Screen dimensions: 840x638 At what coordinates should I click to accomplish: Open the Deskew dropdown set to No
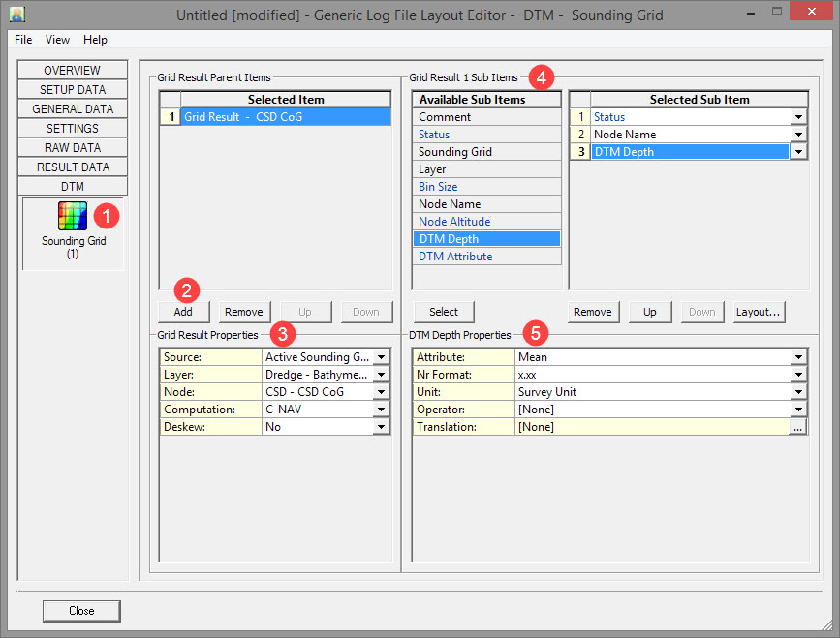(x=382, y=427)
